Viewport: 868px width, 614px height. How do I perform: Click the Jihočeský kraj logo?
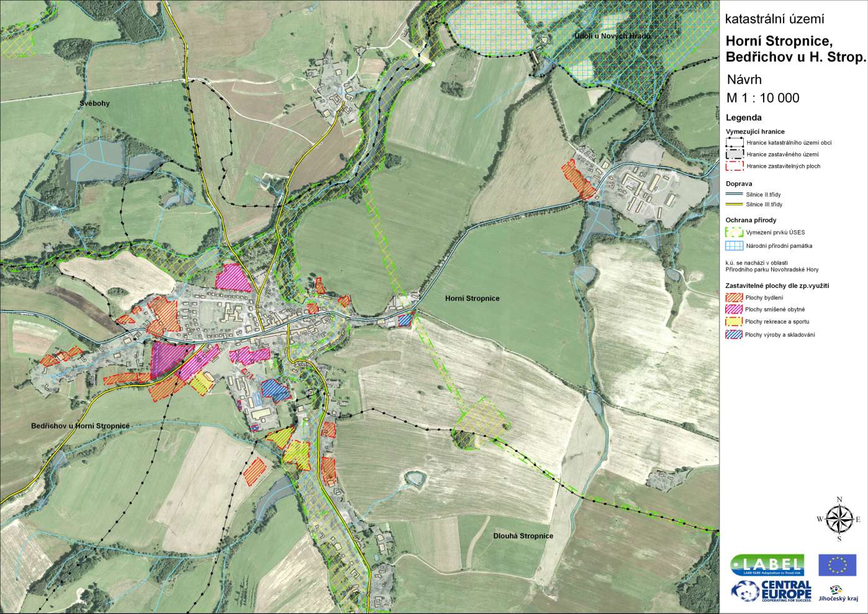click(838, 593)
